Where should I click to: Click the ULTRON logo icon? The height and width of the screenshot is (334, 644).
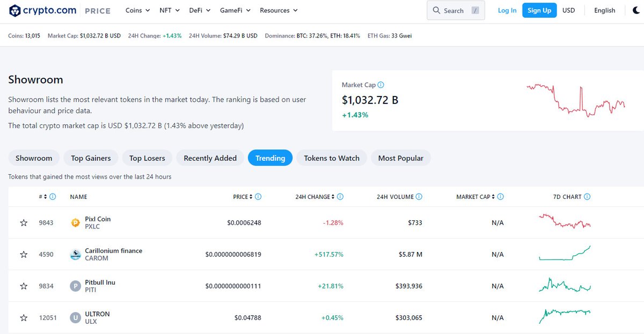pos(76,317)
